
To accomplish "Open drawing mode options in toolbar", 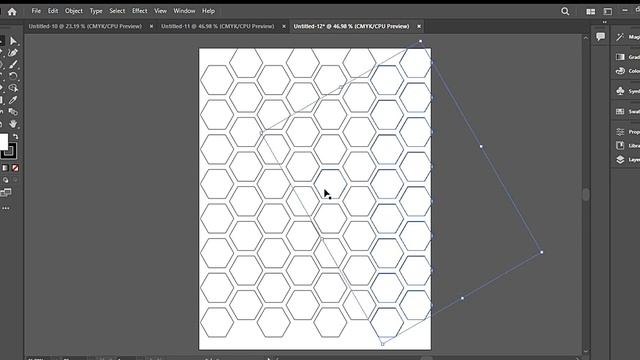I will pos(6,180).
